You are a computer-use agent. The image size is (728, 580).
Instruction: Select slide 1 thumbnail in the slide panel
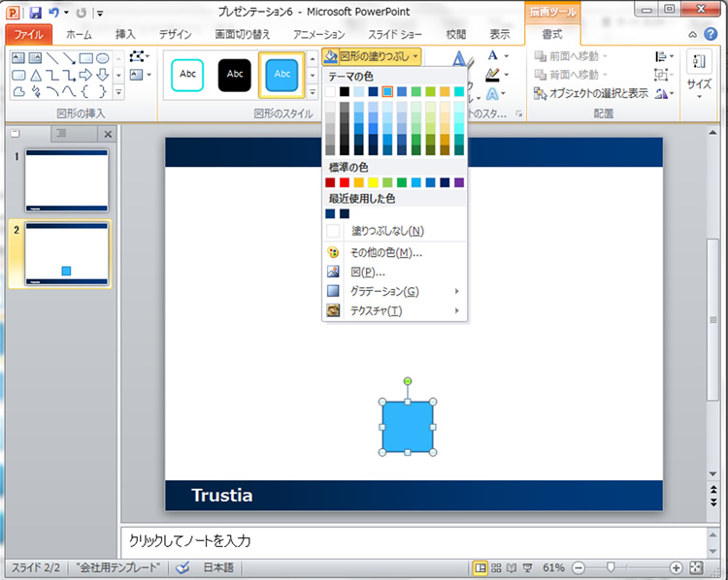pos(66,180)
